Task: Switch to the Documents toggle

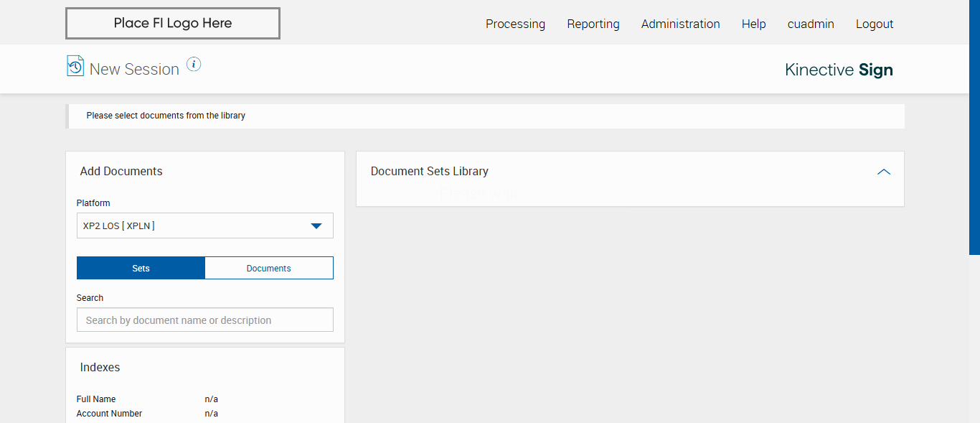Action: pos(269,268)
